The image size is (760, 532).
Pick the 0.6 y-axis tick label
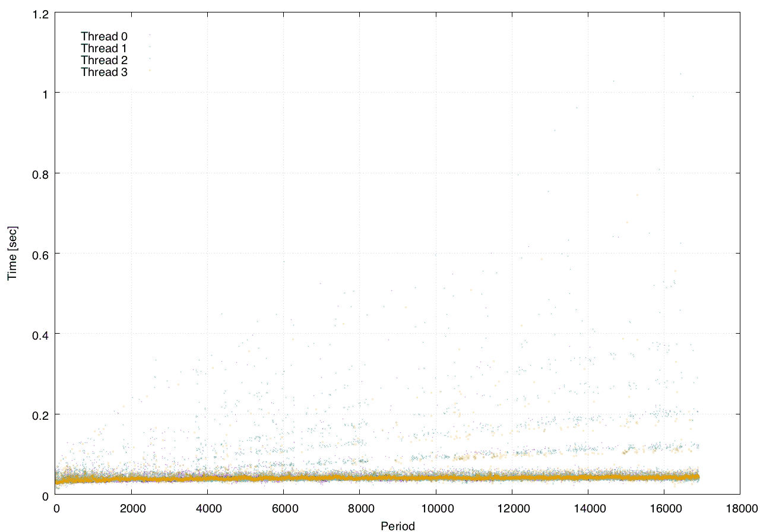[40, 254]
